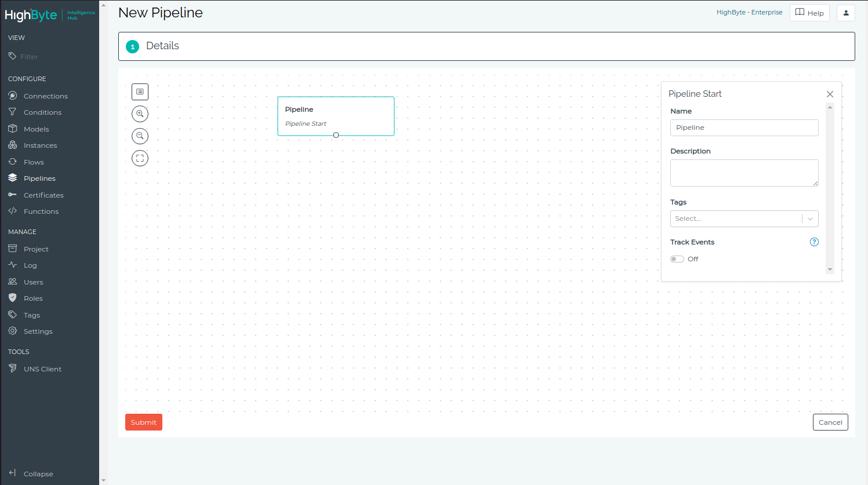Open the user account icon
The height and width of the screenshot is (485, 868).
point(845,13)
